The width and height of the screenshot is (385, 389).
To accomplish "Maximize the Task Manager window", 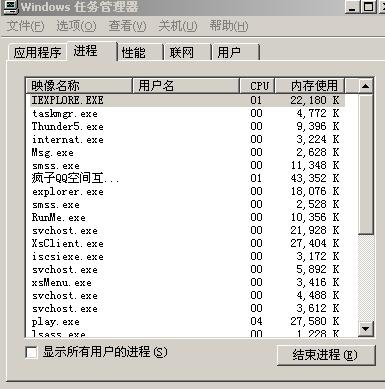I will click(369, 7).
